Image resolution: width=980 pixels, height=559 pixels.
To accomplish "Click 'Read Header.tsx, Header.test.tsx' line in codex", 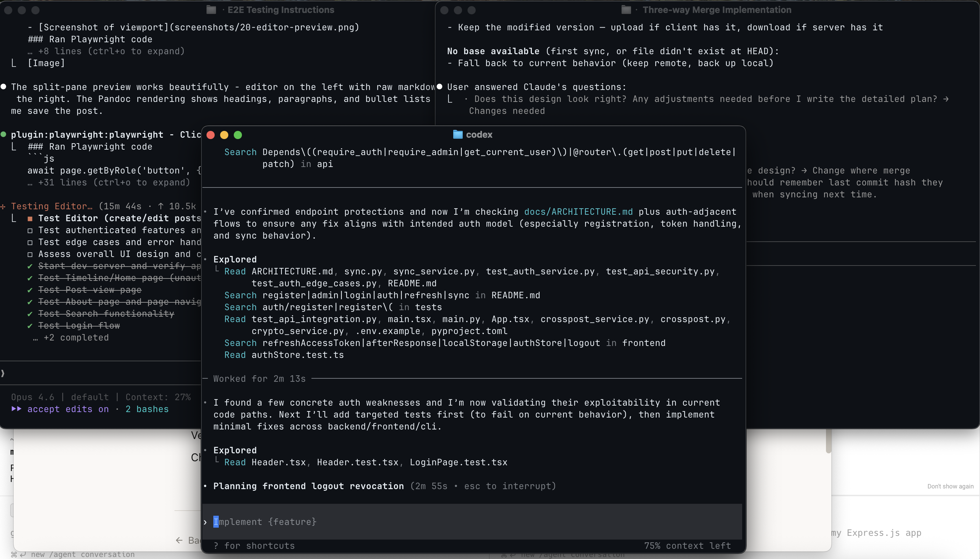I will click(x=366, y=462).
